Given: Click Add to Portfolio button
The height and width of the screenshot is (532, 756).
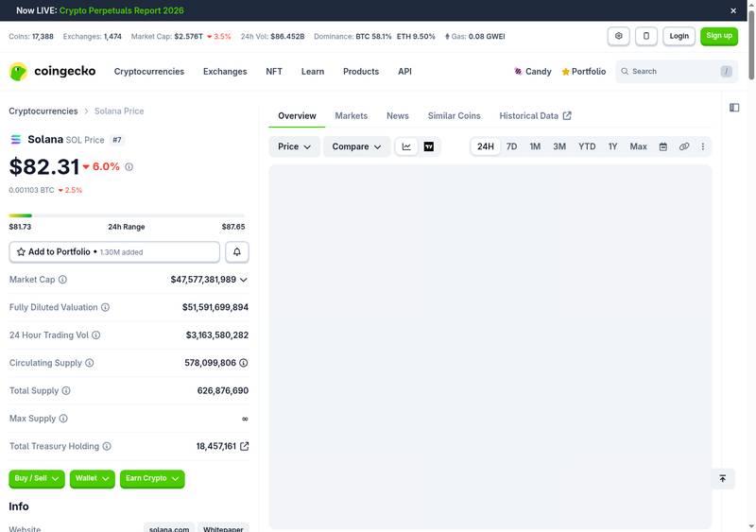Looking at the screenshot, I should point(114,251).
